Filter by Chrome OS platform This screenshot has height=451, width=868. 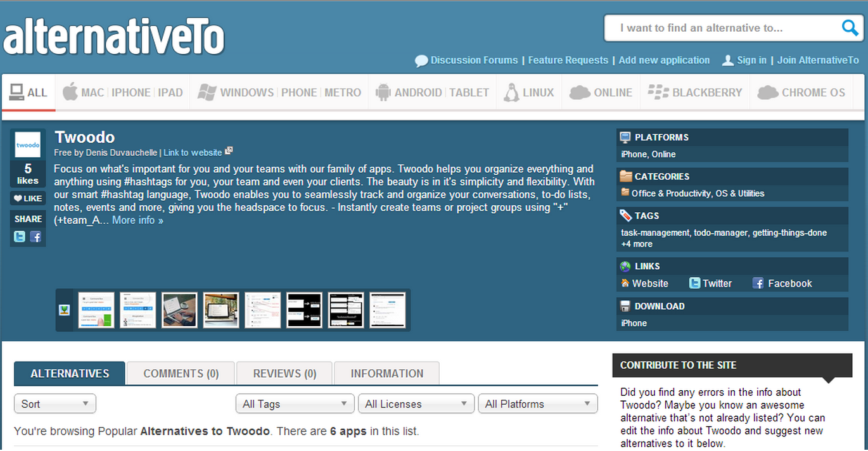click(x=814, y=92)
